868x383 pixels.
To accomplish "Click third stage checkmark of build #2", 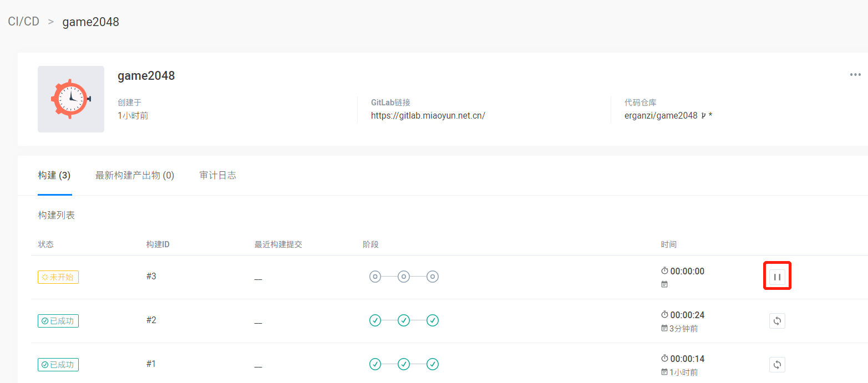I will pos(433,320).
